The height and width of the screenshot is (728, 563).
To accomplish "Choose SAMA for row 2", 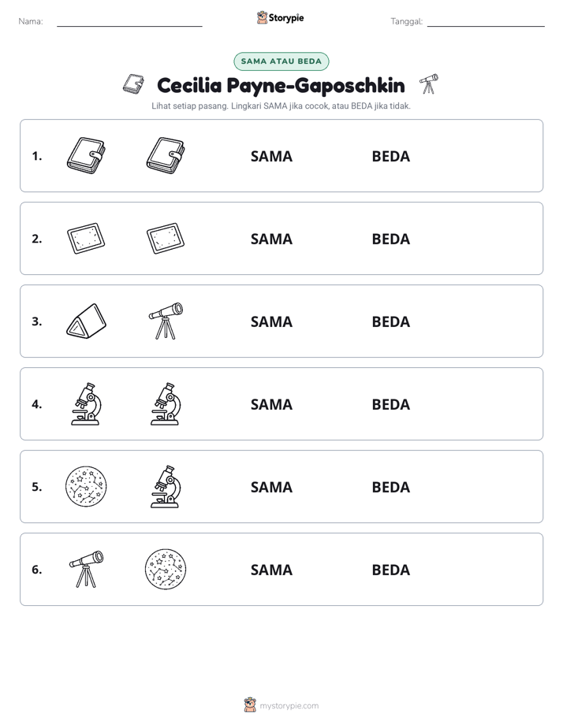I will point(271,239).
